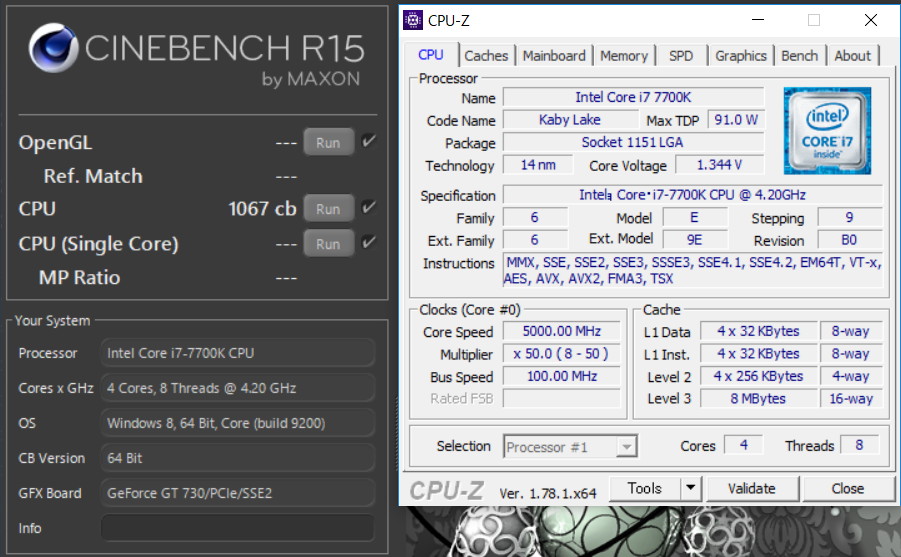The height and width of the screenshot is (557, 901).
Task: Click the Specification i7-7700K CPU @ 4.20GHz
Action: click(x=692, y=194)
